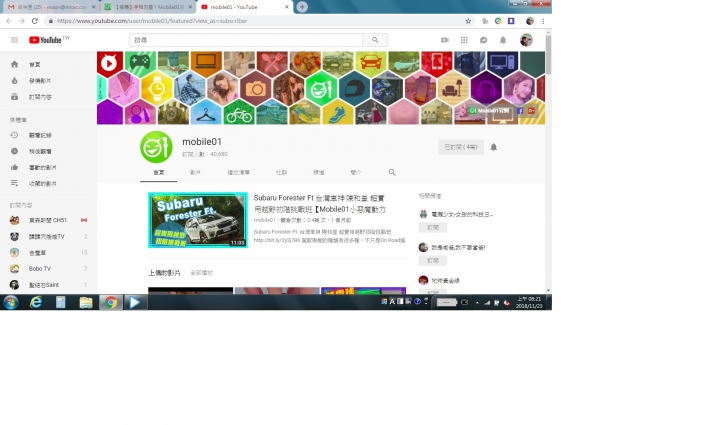Click the Google+ icon on channel banner
Screen dimensions: 720x425
531,111
